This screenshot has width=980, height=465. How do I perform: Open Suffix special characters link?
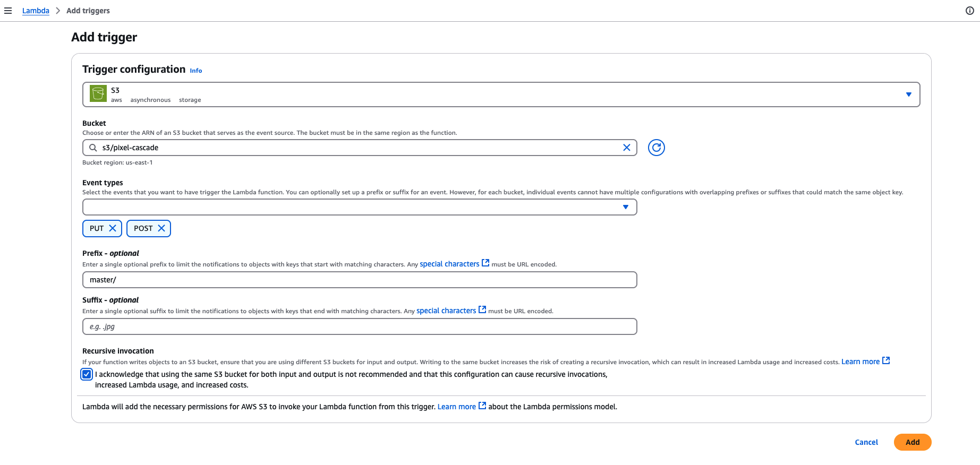point(446,311)
